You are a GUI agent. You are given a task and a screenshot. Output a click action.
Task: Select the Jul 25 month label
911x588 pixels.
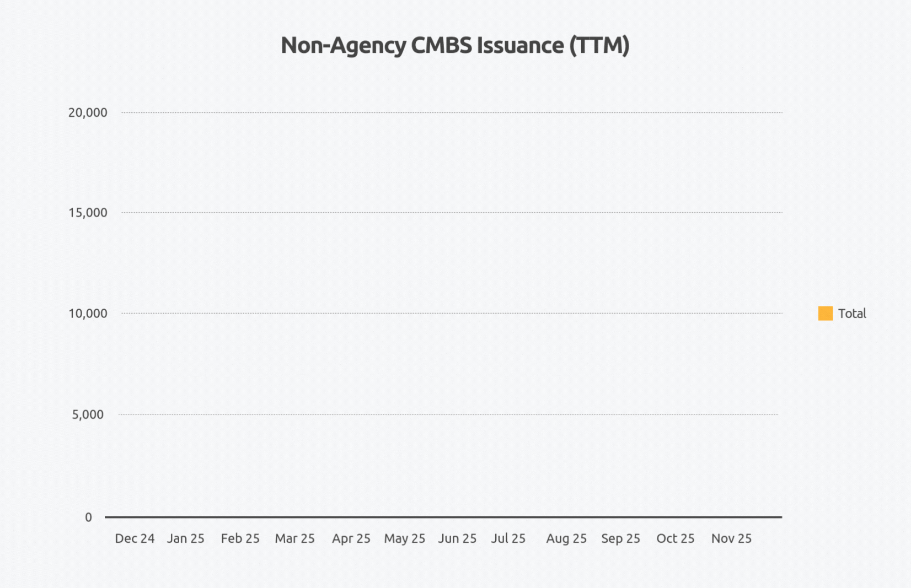tap(508, 538)
